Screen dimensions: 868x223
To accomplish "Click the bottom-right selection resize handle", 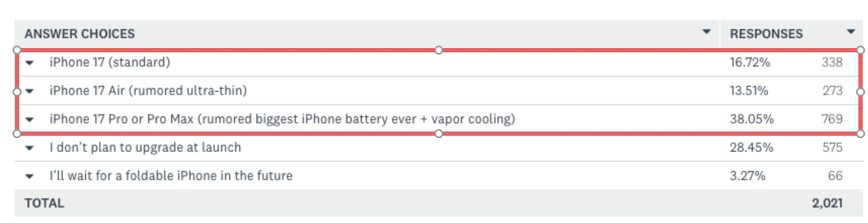I will coord(860,133).
